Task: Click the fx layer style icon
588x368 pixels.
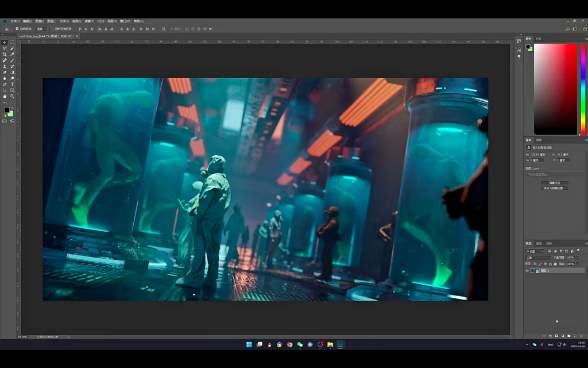Action: pos(550,336)
